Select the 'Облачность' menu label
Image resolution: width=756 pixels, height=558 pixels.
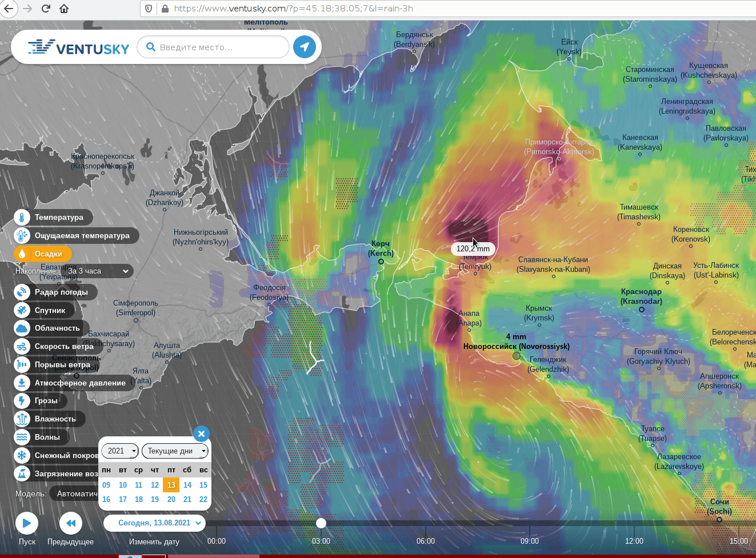(57, 328)
